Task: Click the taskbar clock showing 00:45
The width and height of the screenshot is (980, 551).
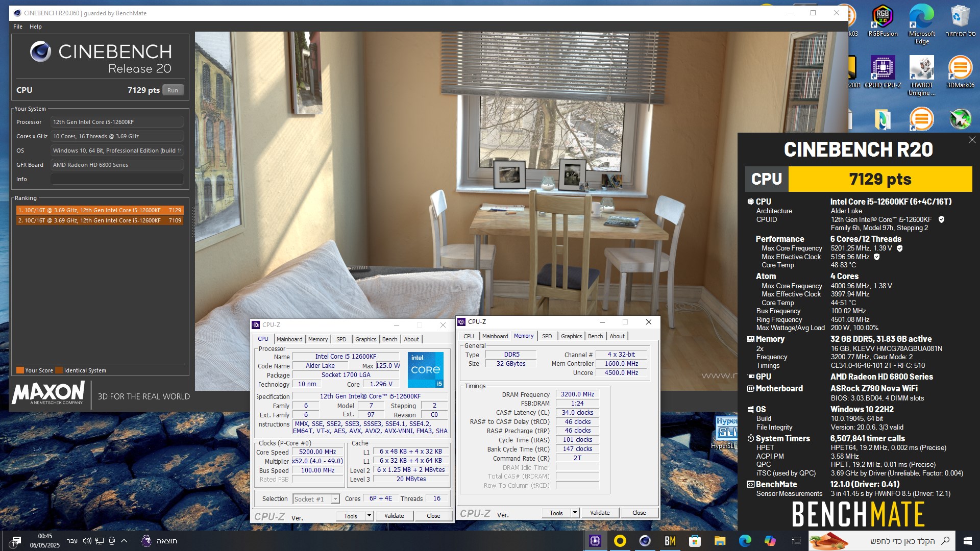Action: [45, 541]
